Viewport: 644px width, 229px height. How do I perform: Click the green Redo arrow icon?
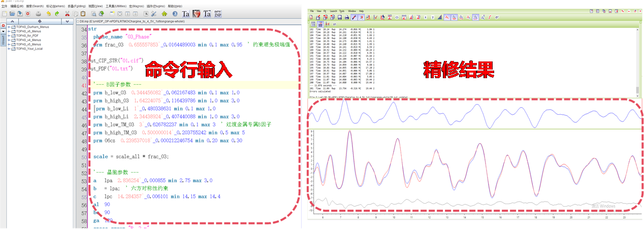(x=57, y=14)
